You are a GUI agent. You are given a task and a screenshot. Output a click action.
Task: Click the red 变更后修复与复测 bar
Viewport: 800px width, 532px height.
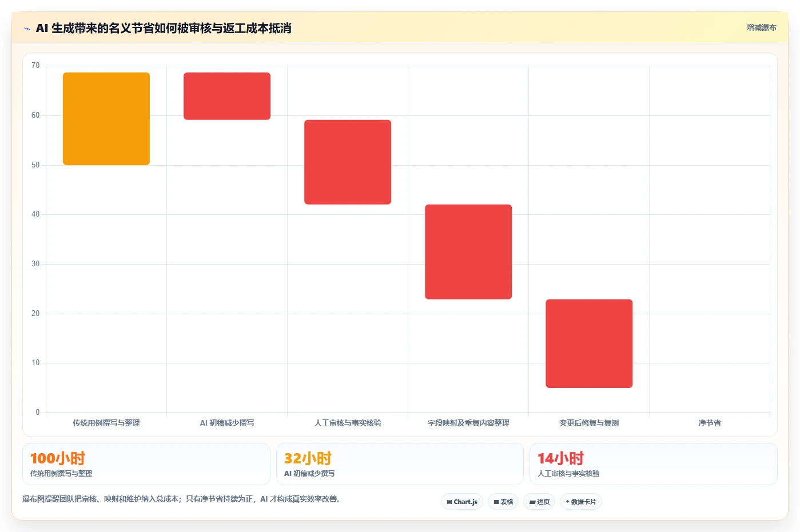point(589,343)
